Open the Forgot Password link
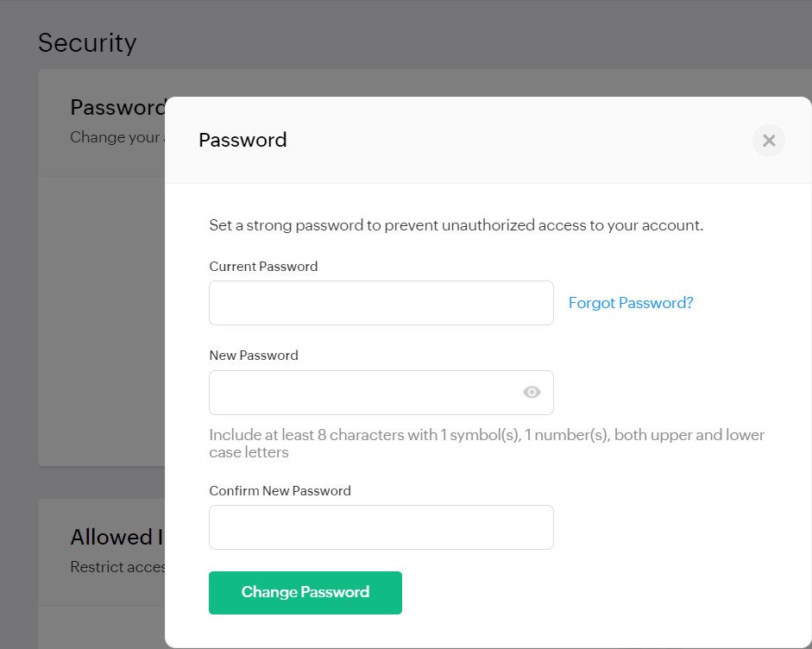This screenshot has height=649, width=812. [x=630, y=303]
